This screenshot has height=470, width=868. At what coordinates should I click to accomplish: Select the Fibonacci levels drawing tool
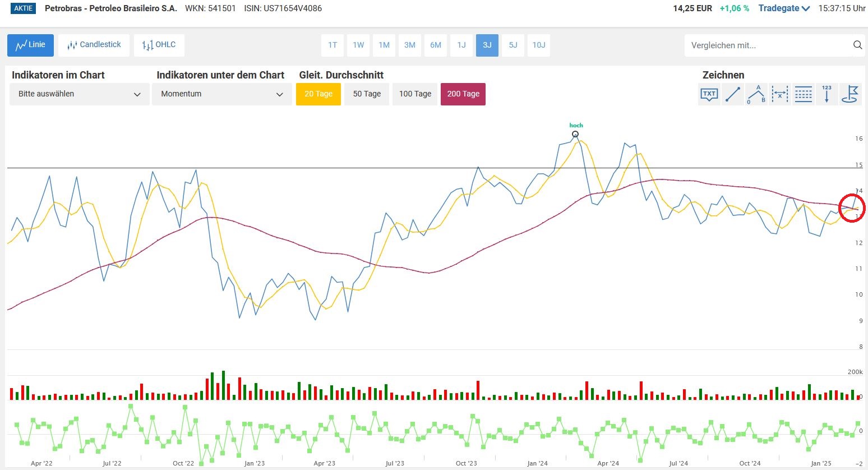click(804, 94)
